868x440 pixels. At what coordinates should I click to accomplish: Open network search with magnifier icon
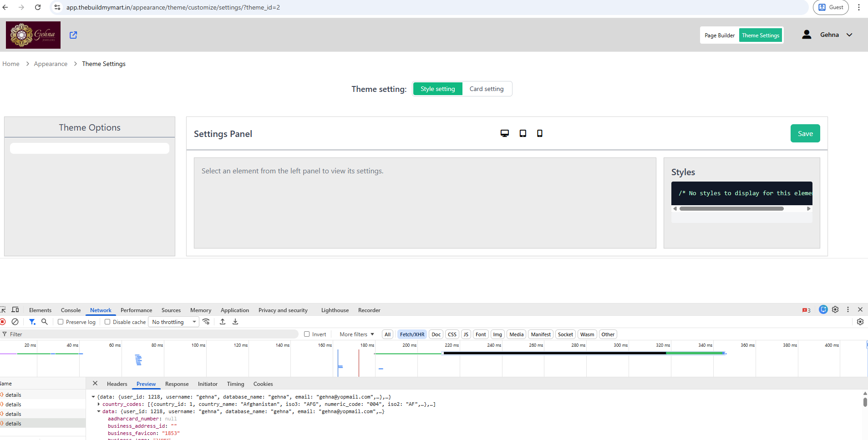45,322
